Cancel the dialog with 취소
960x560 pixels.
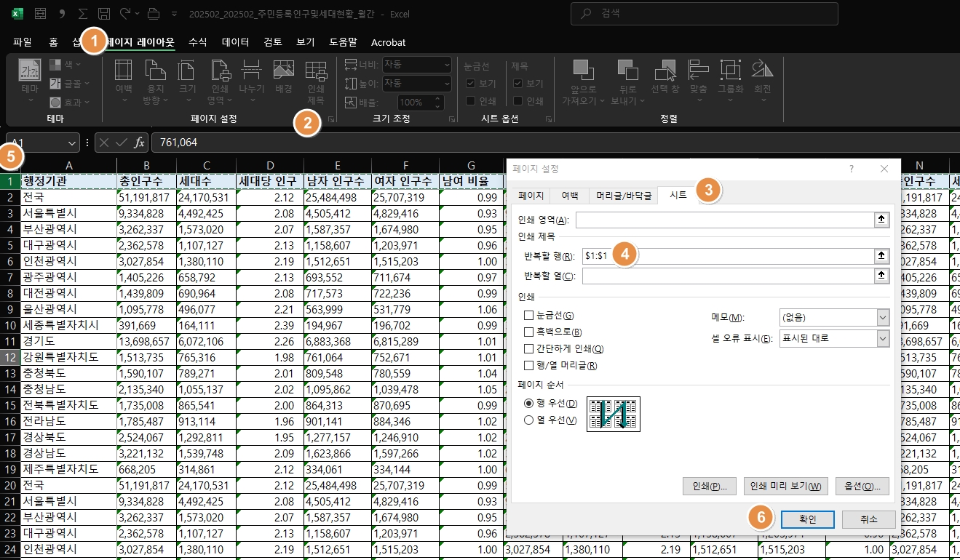(869, 519)
